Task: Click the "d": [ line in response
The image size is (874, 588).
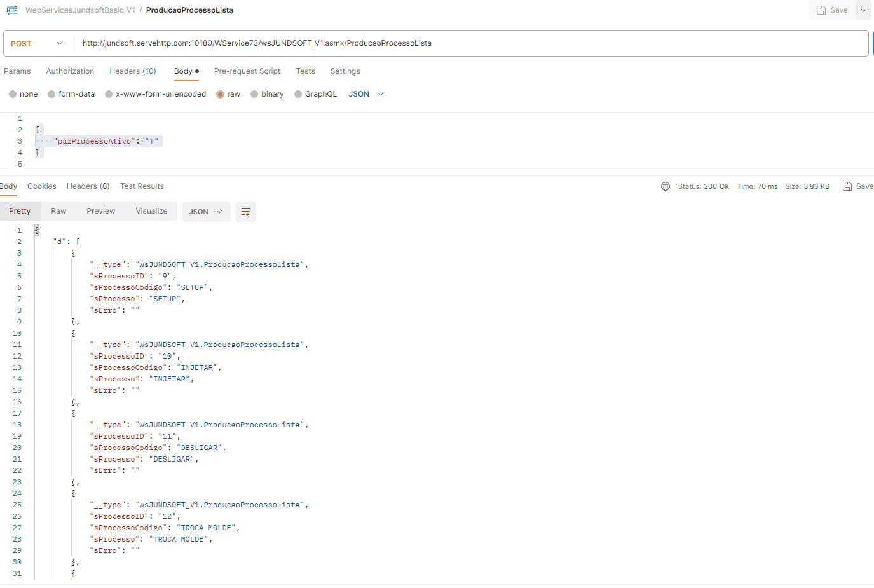Action: pos(67,242)
